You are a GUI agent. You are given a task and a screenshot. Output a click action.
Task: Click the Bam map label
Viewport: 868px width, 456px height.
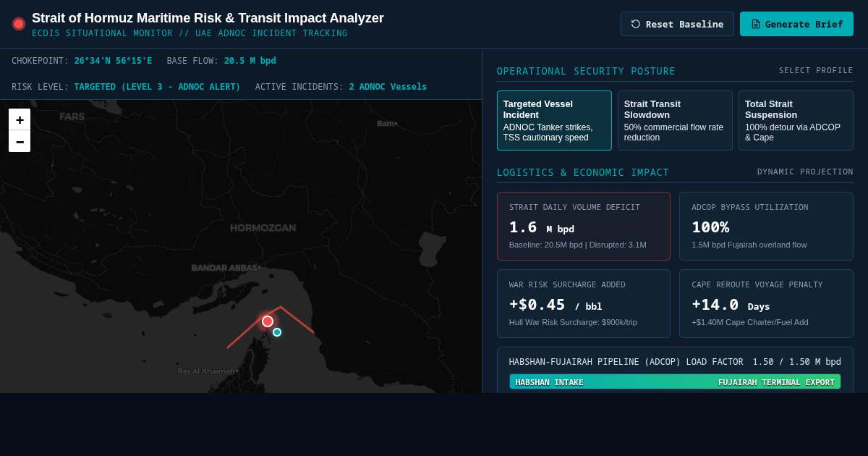(387, 123)
